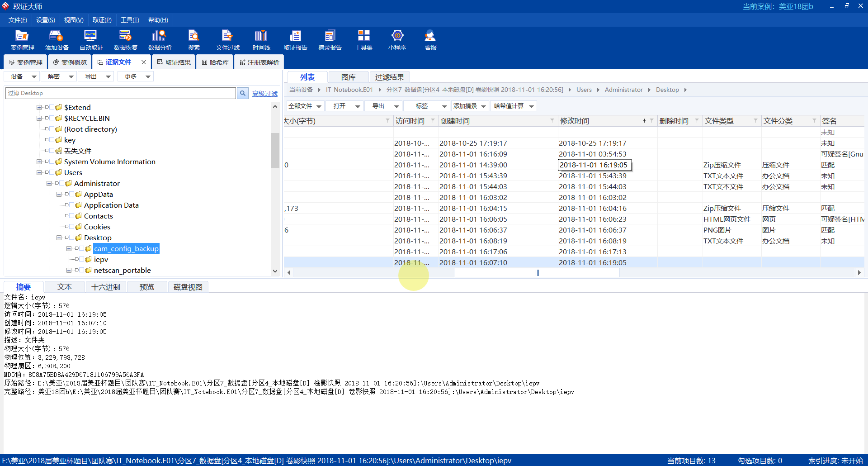This screenshot has width=868, height=466.
Task: Expand the System Volume Information node
Action: pos(39,162)
